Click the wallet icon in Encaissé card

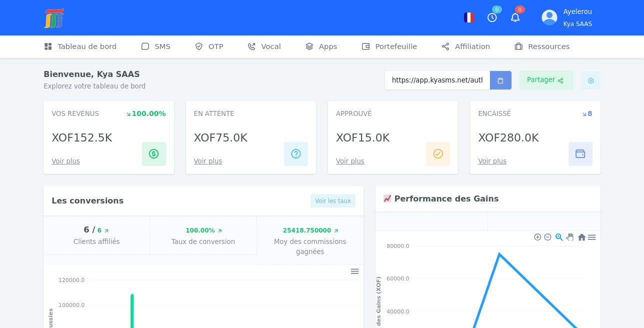580,154
